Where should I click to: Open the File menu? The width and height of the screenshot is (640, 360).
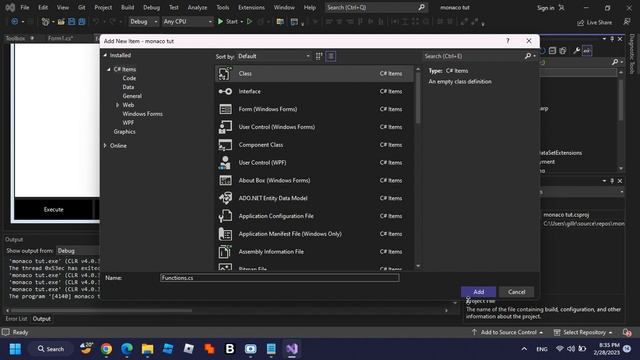click(x=25, y=7)
